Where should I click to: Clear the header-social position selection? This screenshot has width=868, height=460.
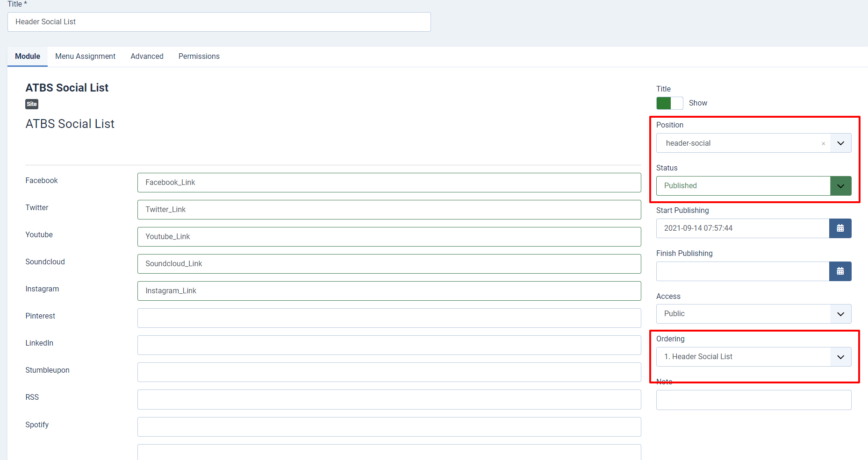(823, 143)
